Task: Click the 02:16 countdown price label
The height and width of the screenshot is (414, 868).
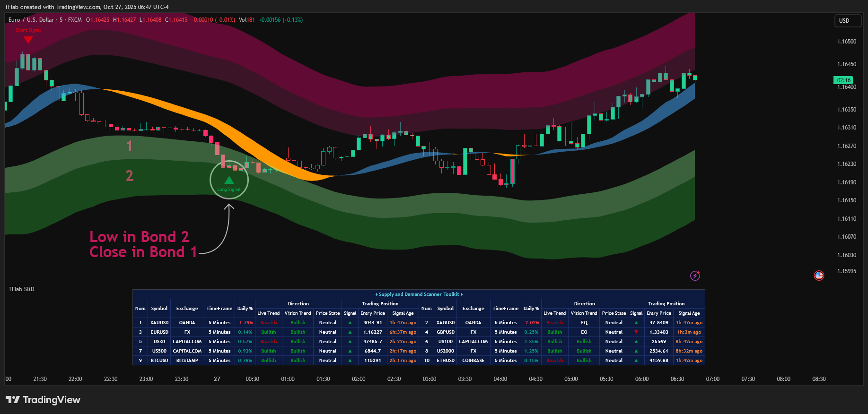Action: (843, 80)
